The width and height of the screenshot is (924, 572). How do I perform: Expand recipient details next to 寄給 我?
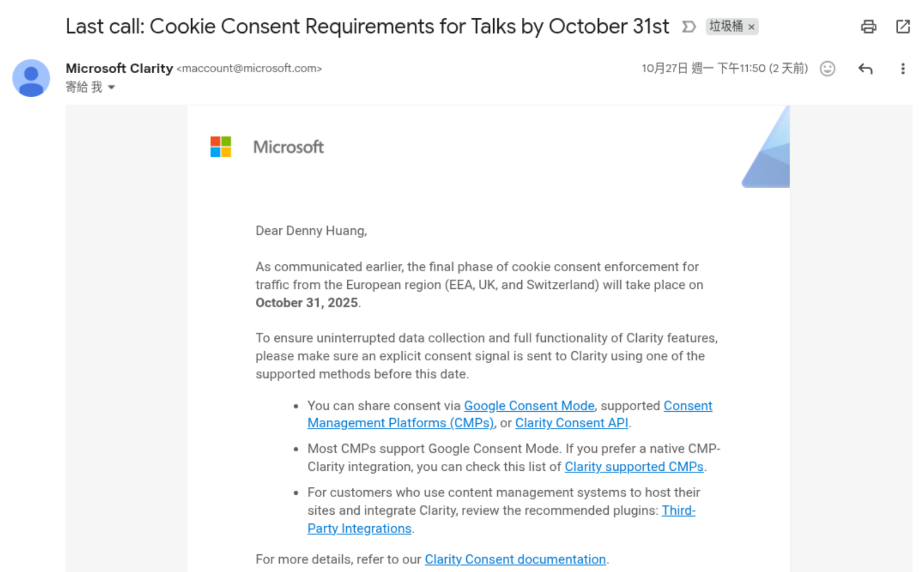point(112,88)
